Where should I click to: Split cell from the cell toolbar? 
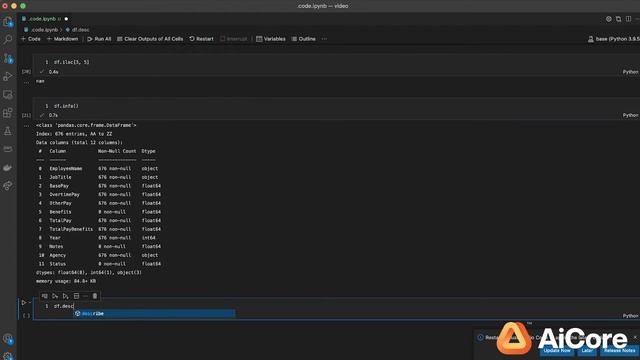76,296
